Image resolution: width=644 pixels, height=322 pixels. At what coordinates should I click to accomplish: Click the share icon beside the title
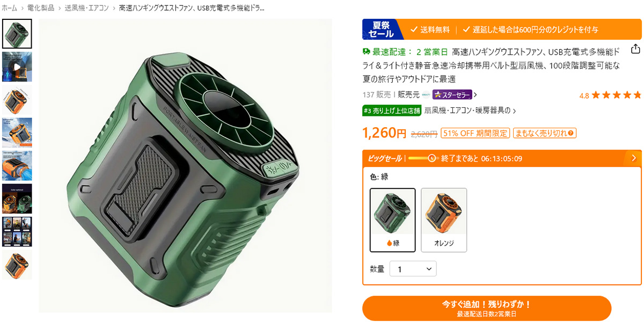click(x=635, y=49)
